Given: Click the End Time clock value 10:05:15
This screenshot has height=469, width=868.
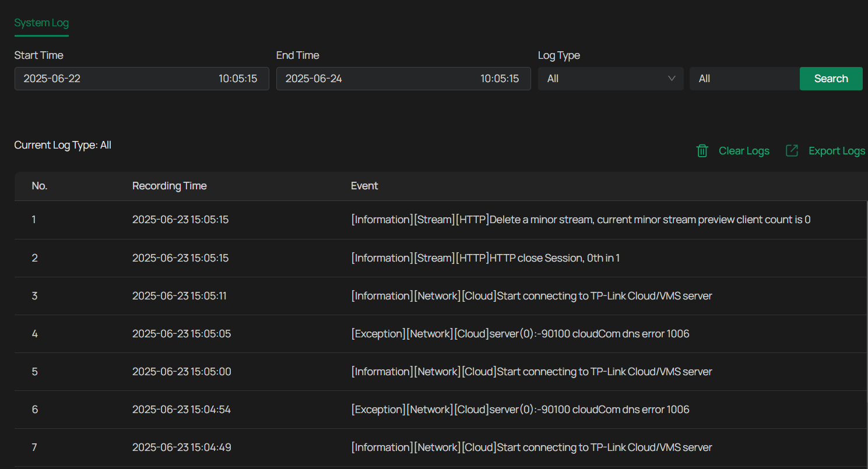Looking at the screenshot, I should 500,79.
